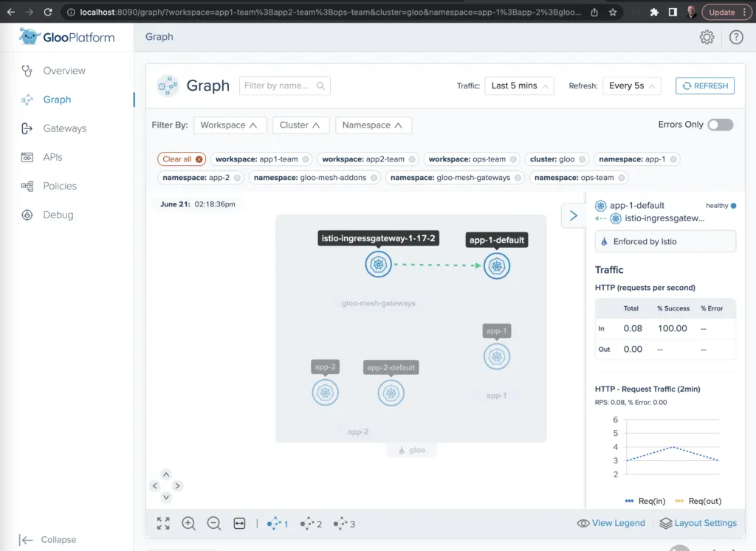Expand the Cluster filter dropdown
The width and height of the screenshot is (756, 551).
pos(301,125)
